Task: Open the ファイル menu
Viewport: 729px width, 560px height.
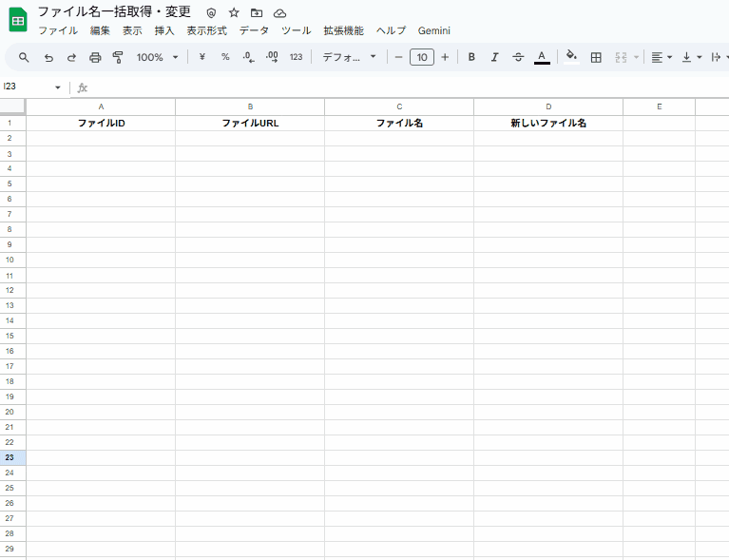Action: (x=58, y=30)
